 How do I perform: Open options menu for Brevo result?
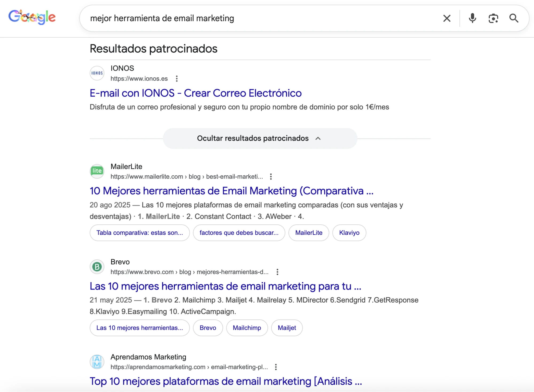pyautogui.click(x=277, y=272)
